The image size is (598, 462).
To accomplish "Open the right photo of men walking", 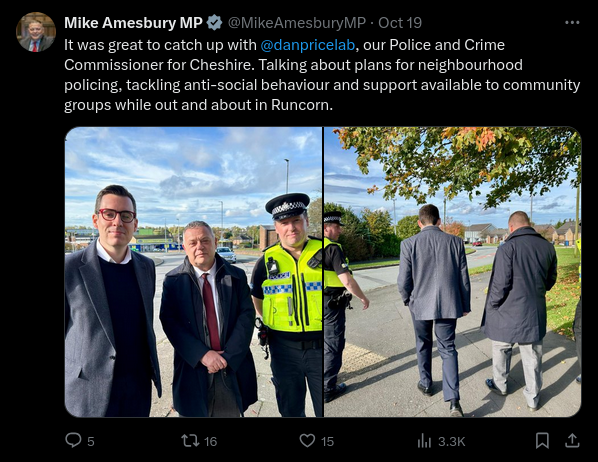I will [x=453, y=272].
